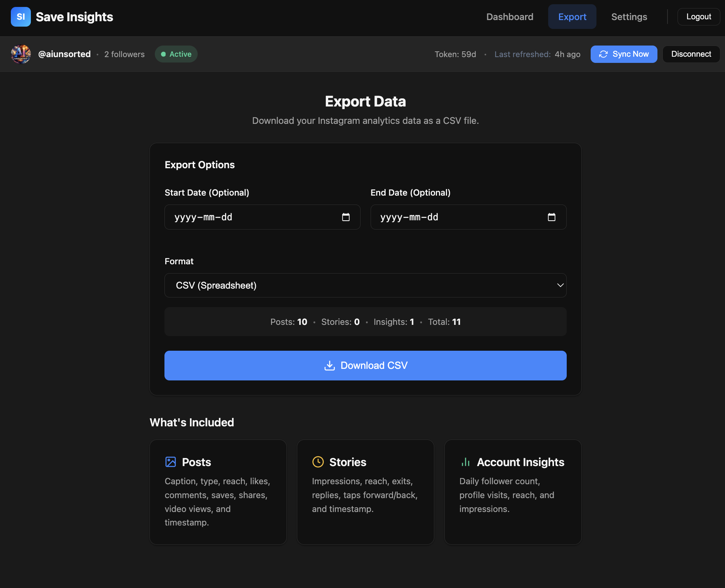Click the 'Impressions, reach, exits' description
725x588 pixels.
365,495
